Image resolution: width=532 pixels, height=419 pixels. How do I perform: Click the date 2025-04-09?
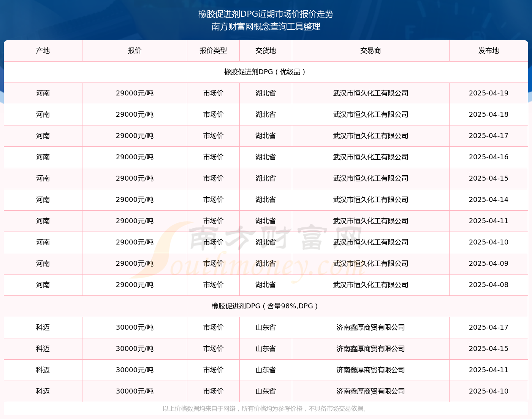[x=489, y=263]
